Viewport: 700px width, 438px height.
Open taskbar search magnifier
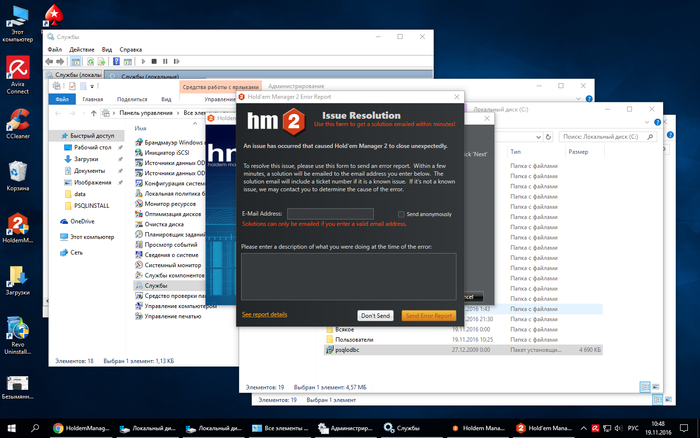pyautogui.click(x=35, y=428)
